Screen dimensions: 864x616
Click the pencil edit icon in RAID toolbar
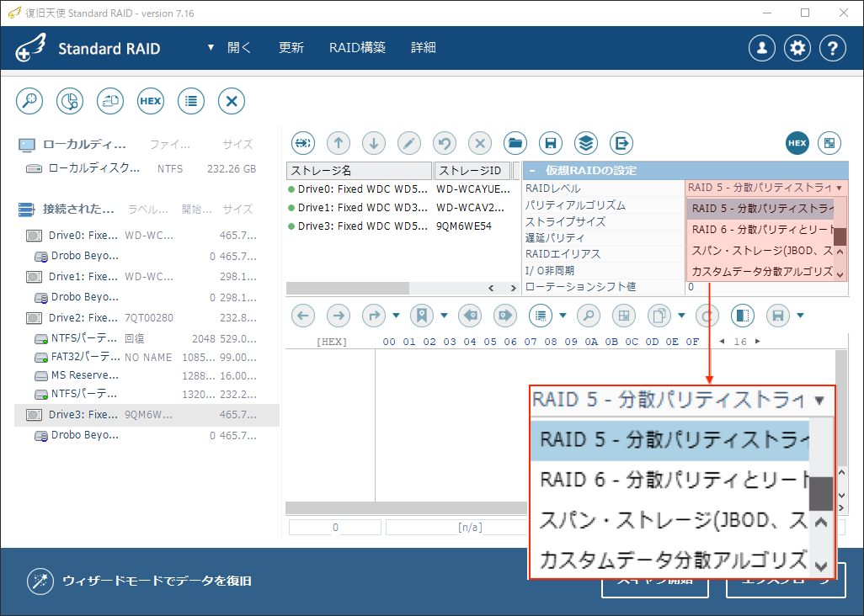pyautogui.click(x=409, y=143)
